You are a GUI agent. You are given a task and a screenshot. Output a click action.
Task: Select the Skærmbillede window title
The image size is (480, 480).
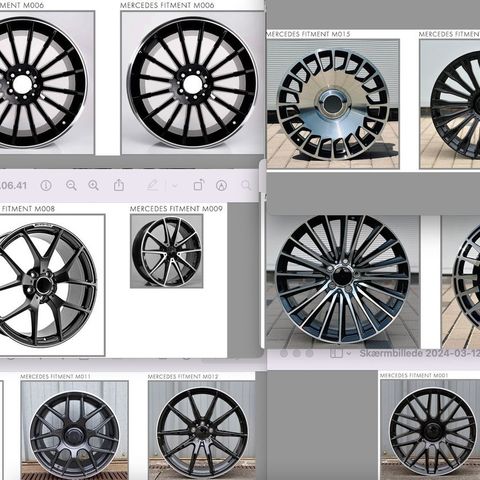coord(420,353)
